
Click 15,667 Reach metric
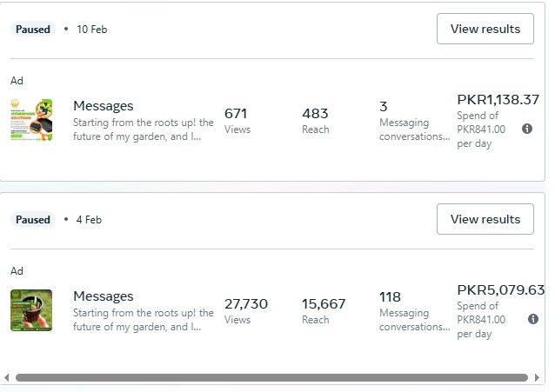(x=324, y=311)
